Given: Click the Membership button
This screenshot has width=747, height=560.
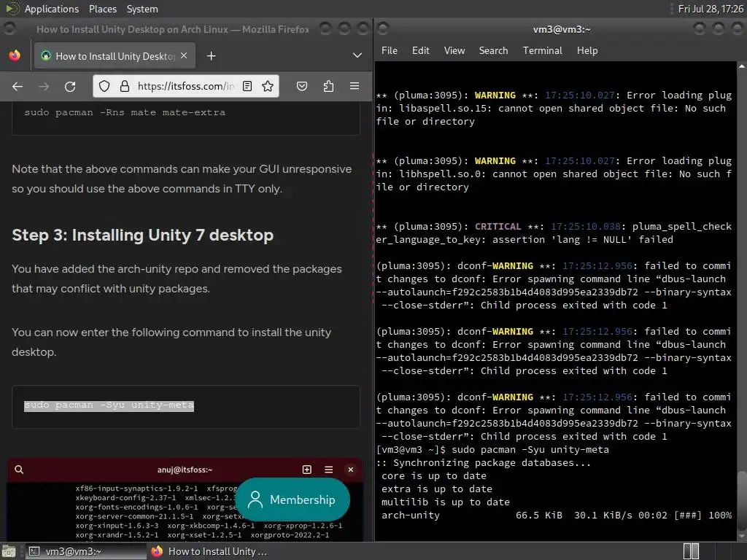Looking at the screenshot, I should pyautogui.click(x=293, y=499).
